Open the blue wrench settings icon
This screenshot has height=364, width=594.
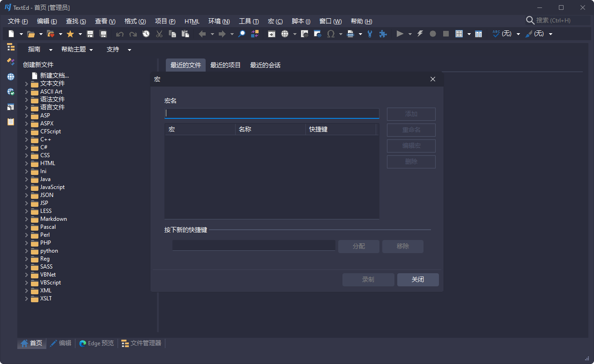(x=370, y=34)
